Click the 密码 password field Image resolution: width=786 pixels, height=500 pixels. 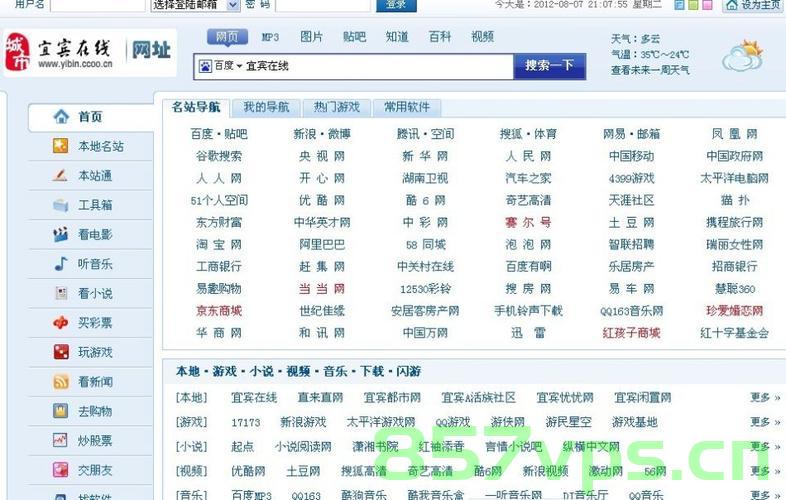coord(323,5)
